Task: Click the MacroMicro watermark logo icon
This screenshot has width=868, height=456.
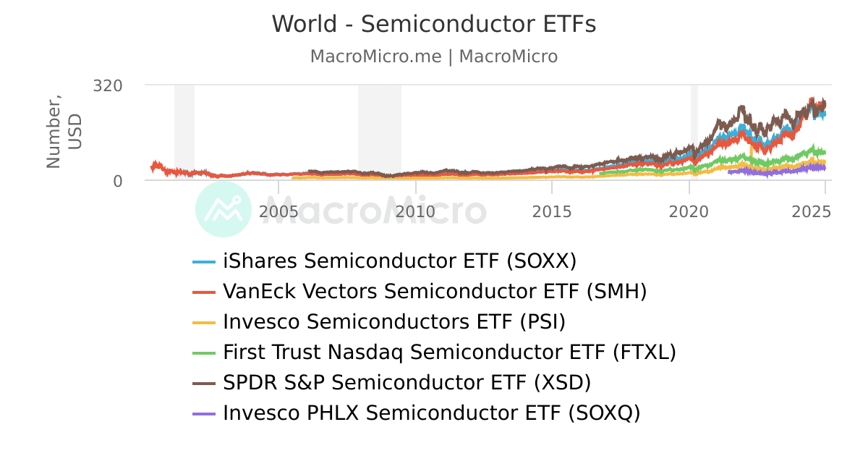Action: click(224, 209)
